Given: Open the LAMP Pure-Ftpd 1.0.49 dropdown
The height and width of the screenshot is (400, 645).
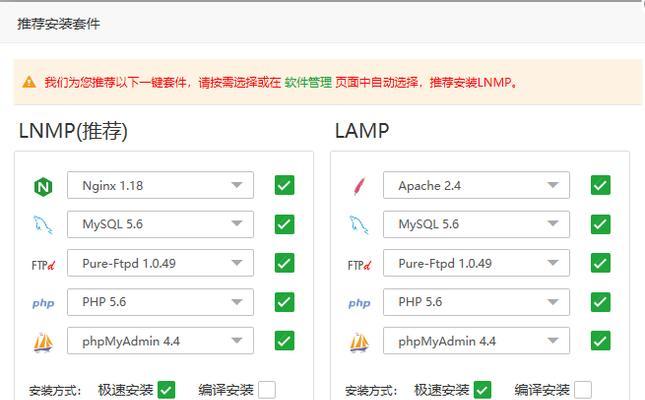Looking at the screenshot, I should pos(476,263).
